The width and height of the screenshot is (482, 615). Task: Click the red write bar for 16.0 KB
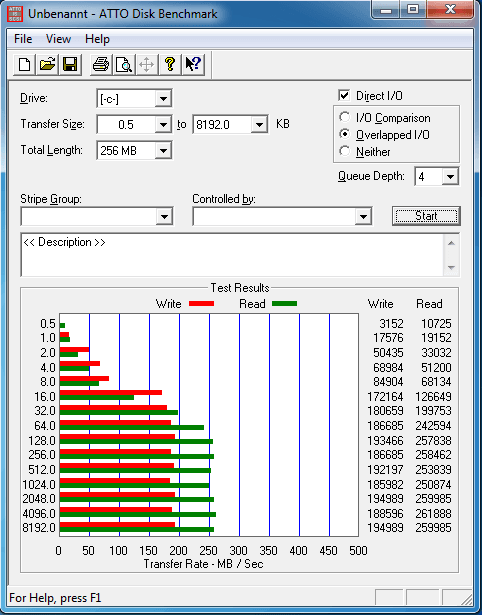(x=111, y=392)
